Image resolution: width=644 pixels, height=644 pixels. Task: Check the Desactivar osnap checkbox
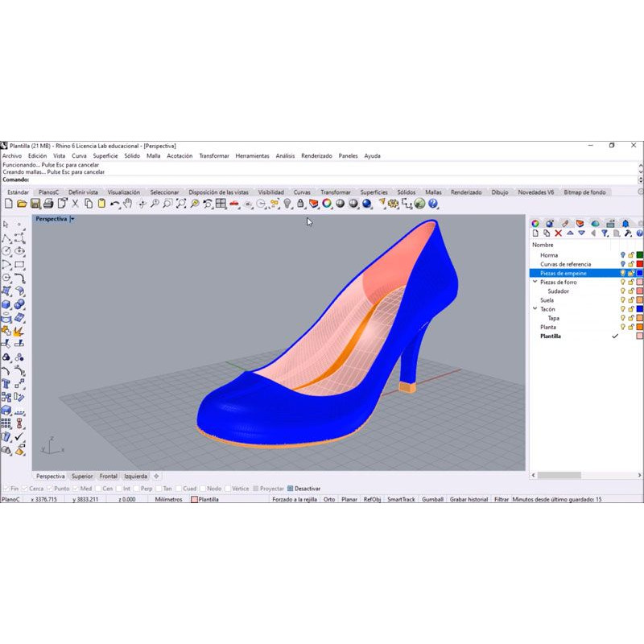coord(291,489)
